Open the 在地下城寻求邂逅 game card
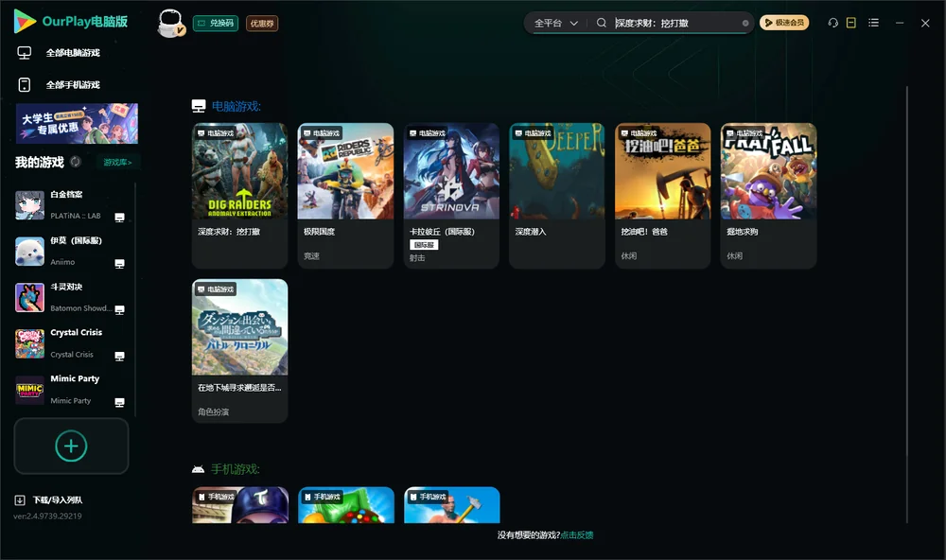The height and width of the screenshot is (560, 946). [x=240, y=351]
